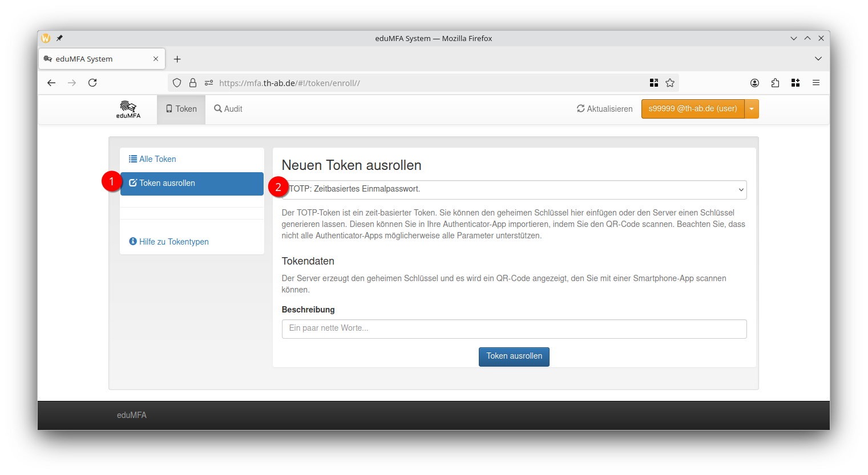Open the Token navigation tab
Image resolution: width=868 pixels, height=475 pixels.
point(181,109)
